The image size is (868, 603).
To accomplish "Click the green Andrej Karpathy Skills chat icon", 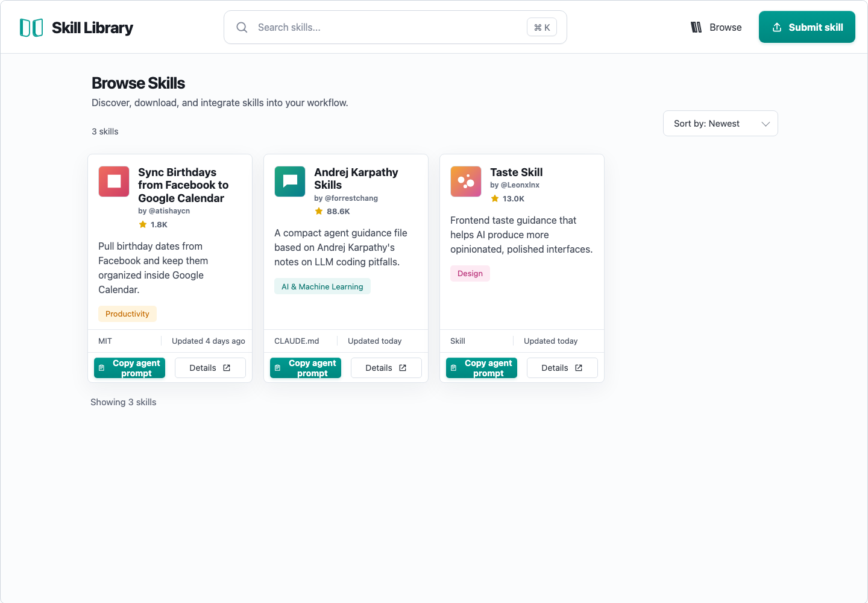I will pyautogui.click(x=290, y=182).
